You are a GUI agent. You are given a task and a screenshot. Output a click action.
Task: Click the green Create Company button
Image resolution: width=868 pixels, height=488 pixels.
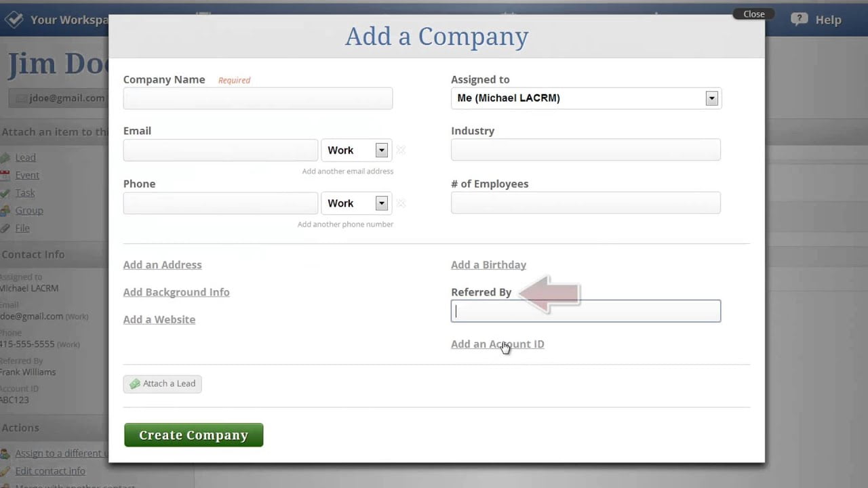point(193,435)
